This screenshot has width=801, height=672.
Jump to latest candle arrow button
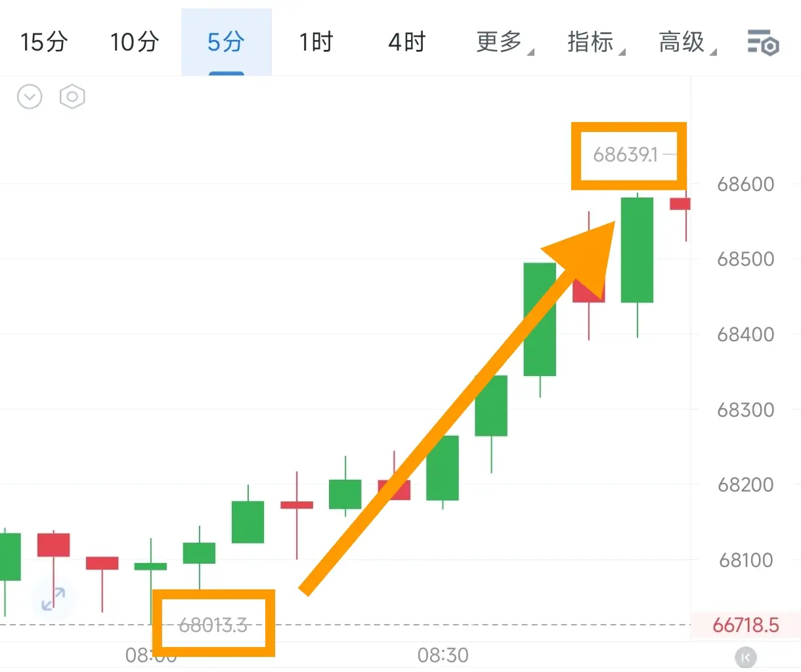[745, 657]
